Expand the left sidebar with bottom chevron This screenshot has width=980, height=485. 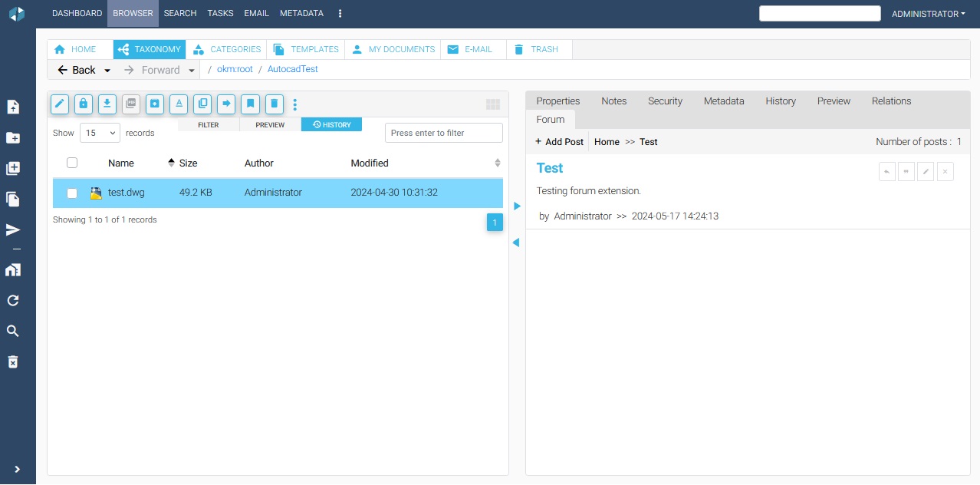[17, 469]
